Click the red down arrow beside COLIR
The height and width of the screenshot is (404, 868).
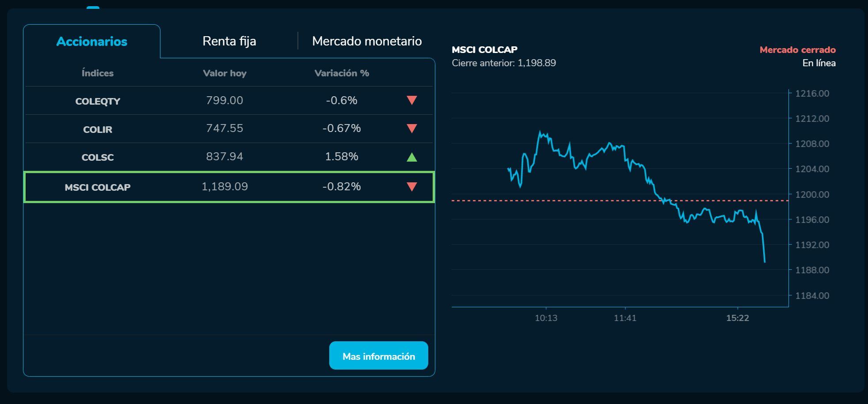(411, 129)
